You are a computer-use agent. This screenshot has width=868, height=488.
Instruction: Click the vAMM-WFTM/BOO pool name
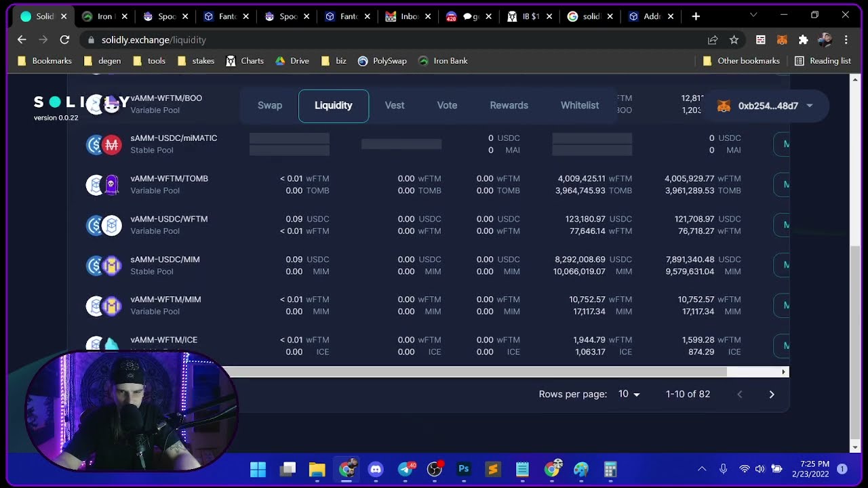pos(166,98)
